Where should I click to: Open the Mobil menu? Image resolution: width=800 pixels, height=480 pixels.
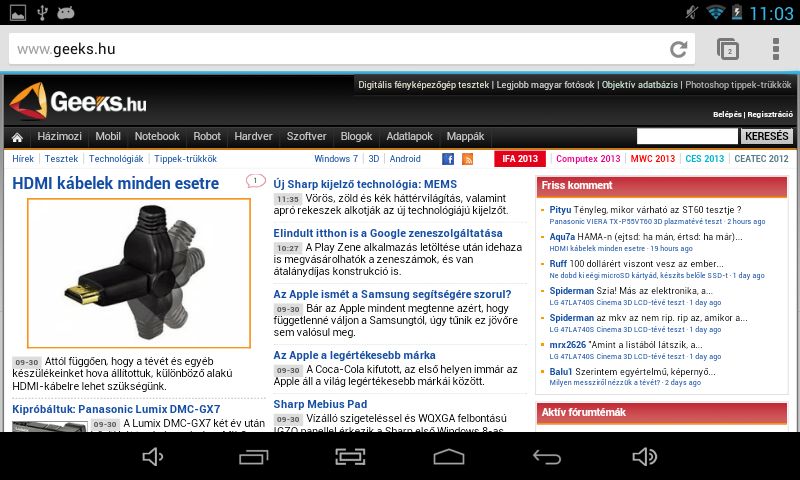click(108, 137)
